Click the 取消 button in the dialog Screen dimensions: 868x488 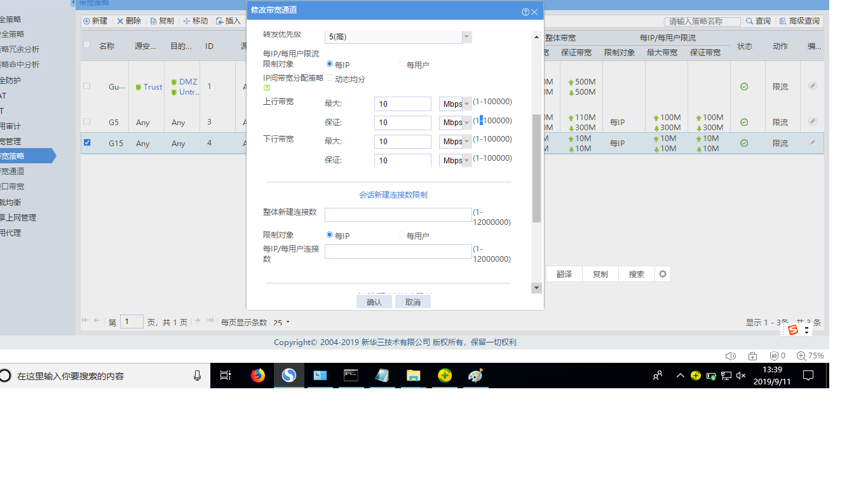413,302
